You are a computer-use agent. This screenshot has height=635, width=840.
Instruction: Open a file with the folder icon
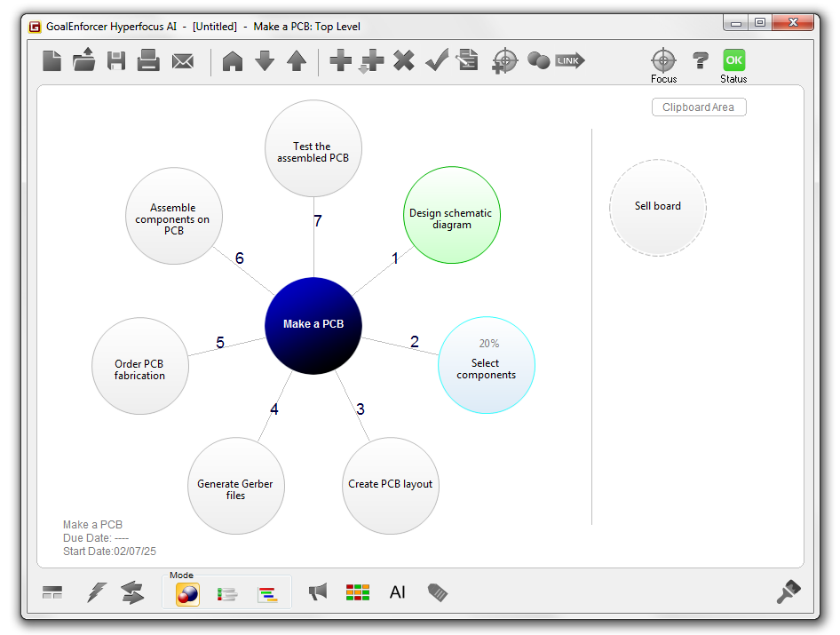click(x=84, y=60)
